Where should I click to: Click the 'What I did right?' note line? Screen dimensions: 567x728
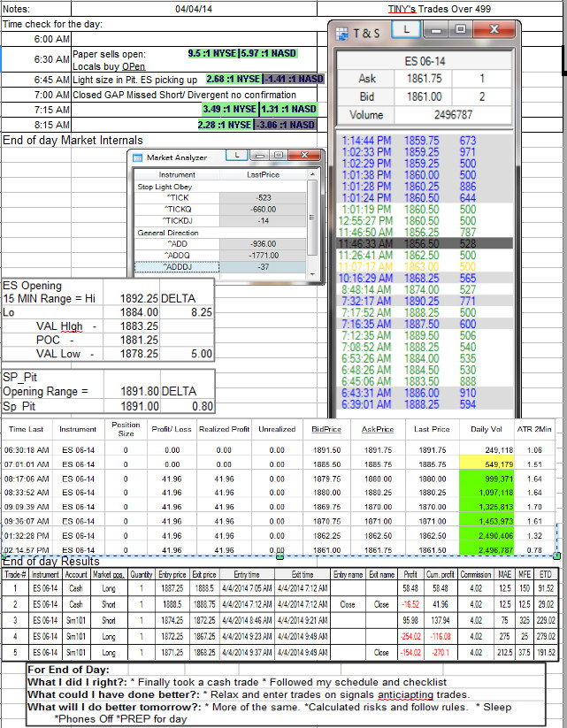[237, 682]
